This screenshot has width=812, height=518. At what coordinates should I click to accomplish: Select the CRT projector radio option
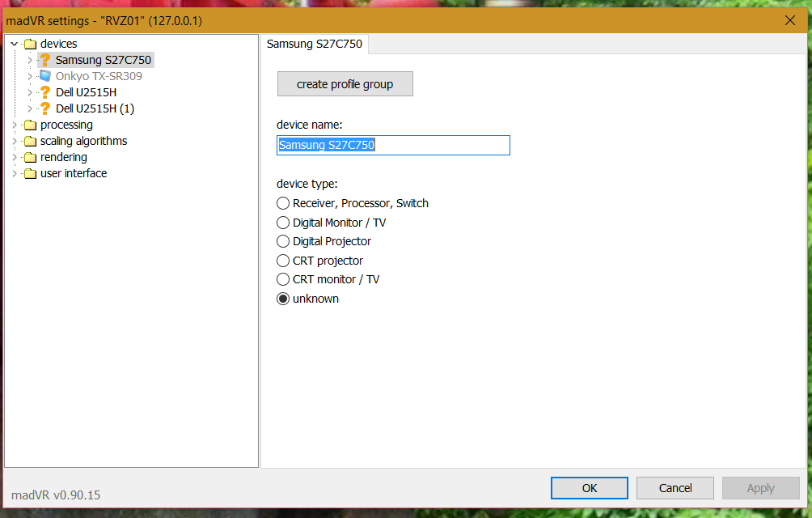tap(283, 261)
